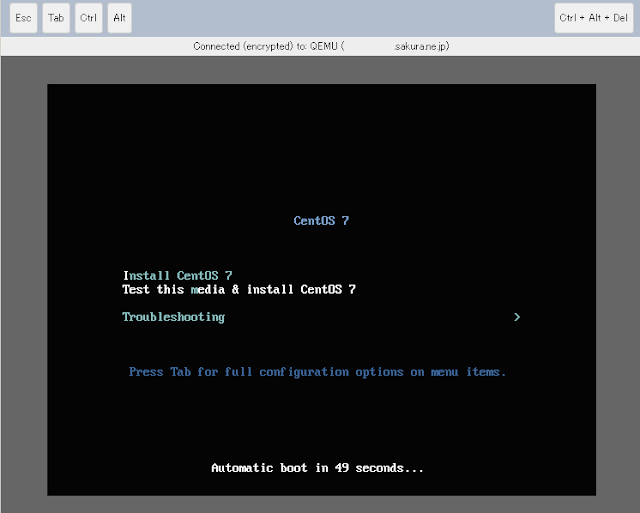Click the Troubleshooting submenu arrow
The image size is (640, 513).
pyautogui.click(x=517, y=317)
